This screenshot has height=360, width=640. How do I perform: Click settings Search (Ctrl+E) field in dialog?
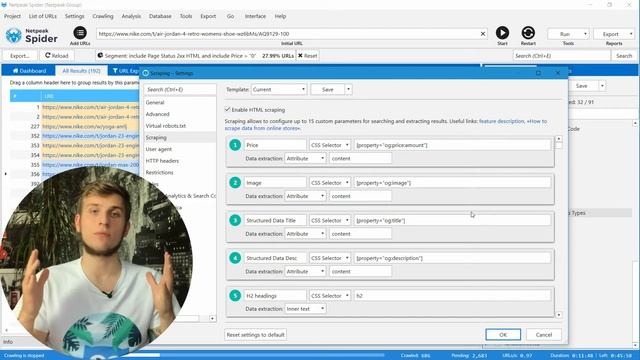coord(180,89)
